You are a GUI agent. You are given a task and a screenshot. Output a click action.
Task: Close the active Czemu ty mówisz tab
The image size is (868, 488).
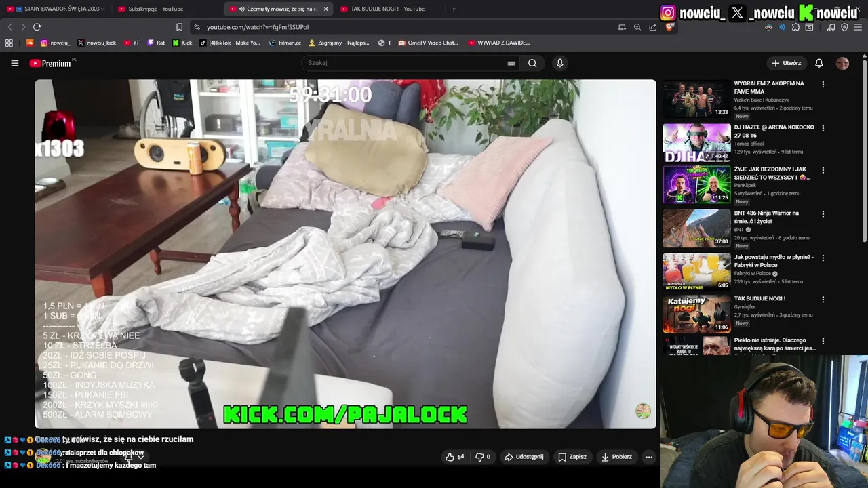(325, 9)
